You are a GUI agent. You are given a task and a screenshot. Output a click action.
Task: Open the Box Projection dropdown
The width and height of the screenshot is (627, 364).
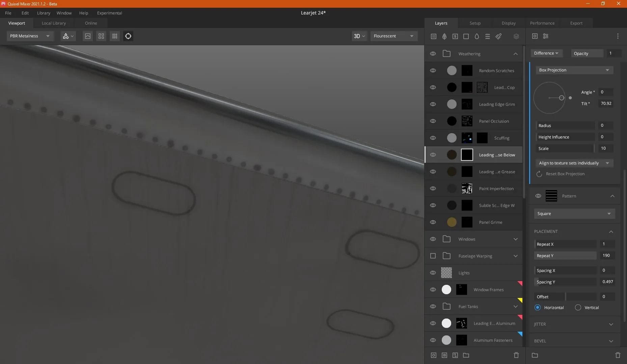tap(574, 70)
